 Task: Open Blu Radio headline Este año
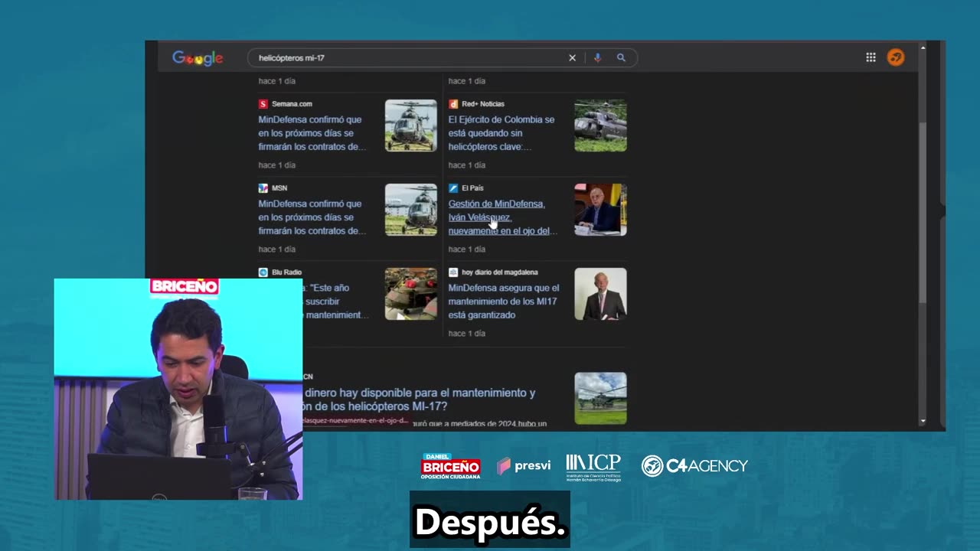(336, 302)
